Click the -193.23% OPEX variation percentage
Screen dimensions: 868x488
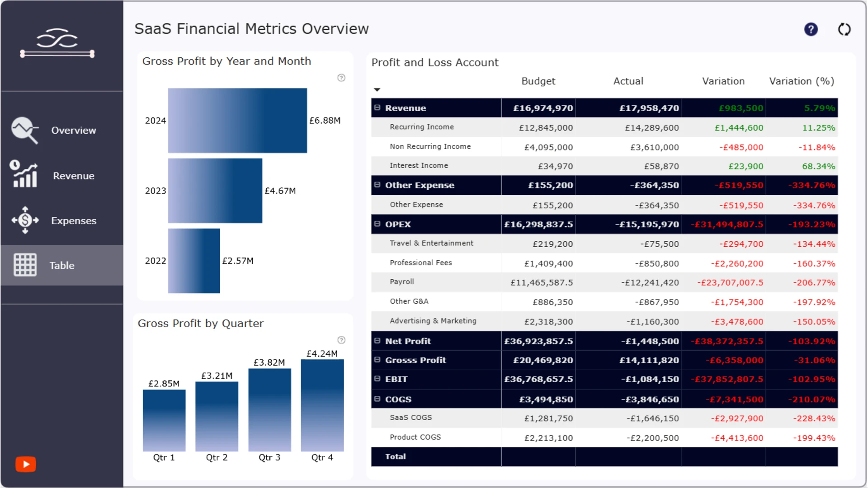click(x=812, y=225)
